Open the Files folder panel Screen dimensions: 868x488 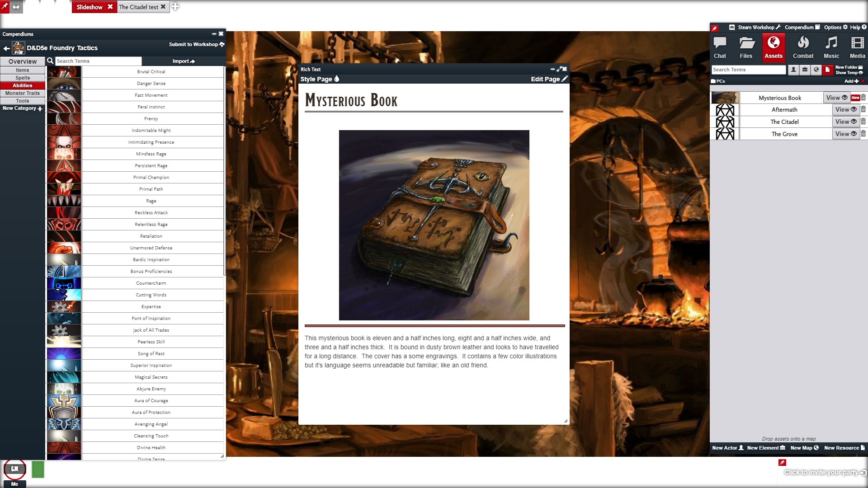click(746, 47)
